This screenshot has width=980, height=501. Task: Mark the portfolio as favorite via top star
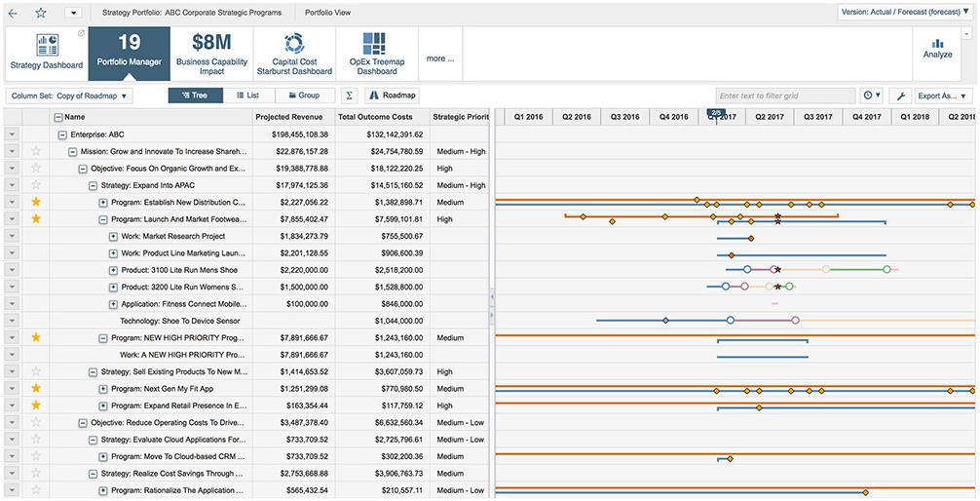click(41, 13)
